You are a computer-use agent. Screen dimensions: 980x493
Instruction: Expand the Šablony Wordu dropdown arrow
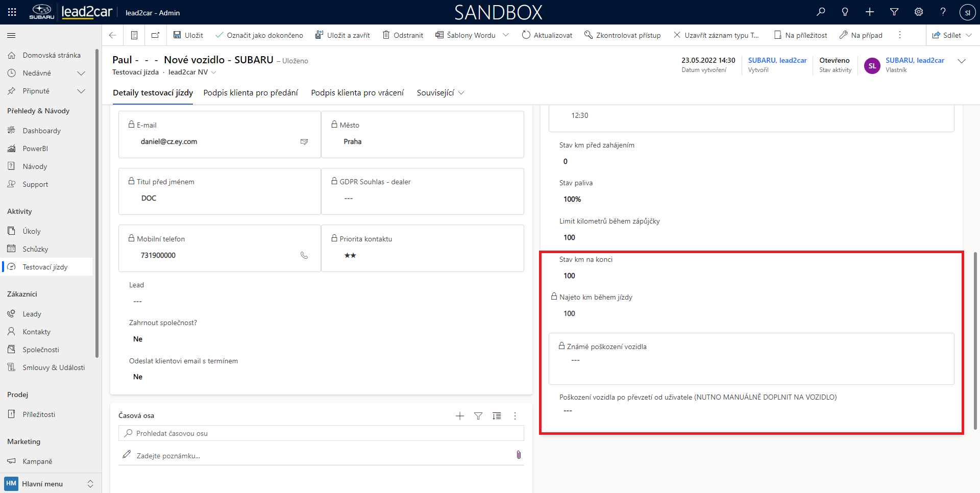[x=506, y=35]
